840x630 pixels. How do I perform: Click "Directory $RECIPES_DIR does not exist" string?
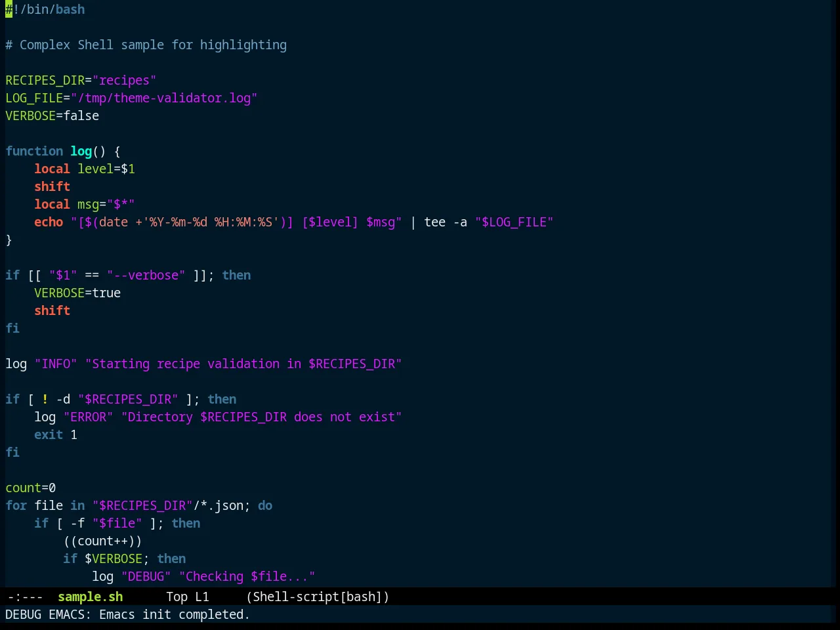tap(261, 417)
